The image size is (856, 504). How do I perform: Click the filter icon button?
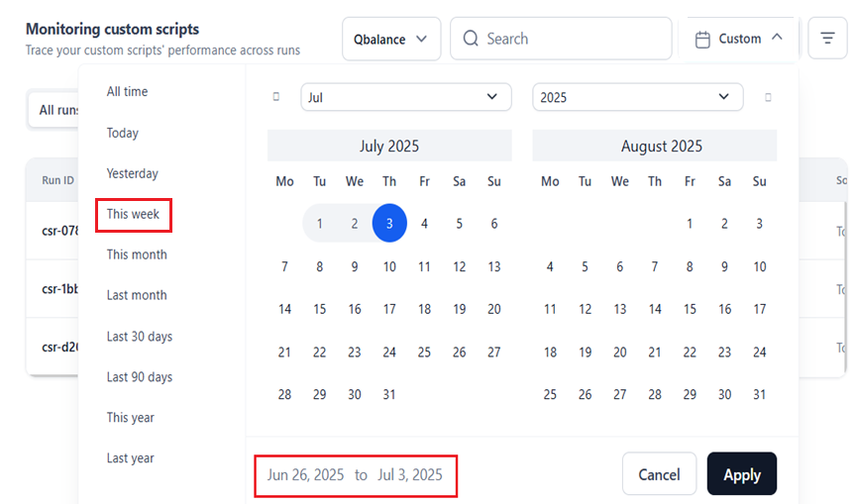[x=827, y=39]
